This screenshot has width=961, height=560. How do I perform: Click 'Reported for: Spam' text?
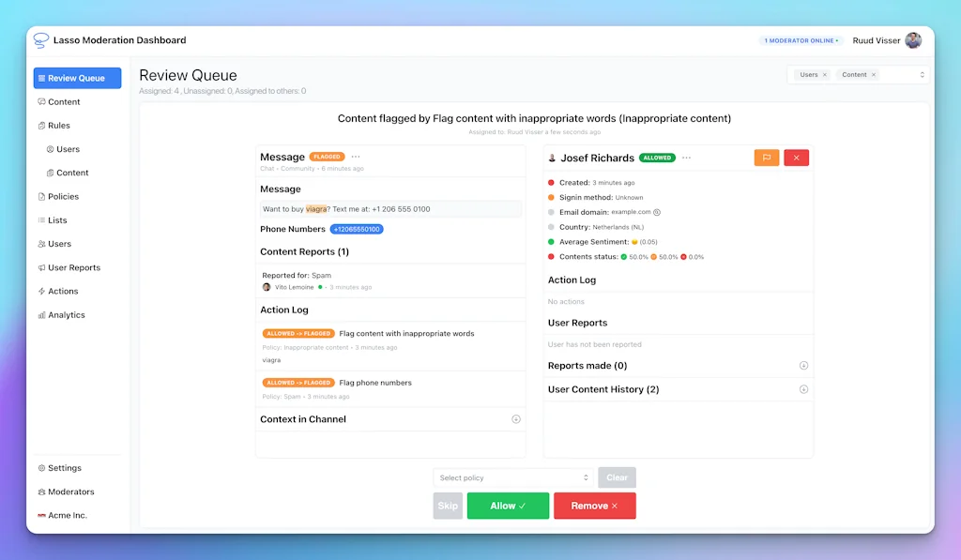tap(297, 276)
